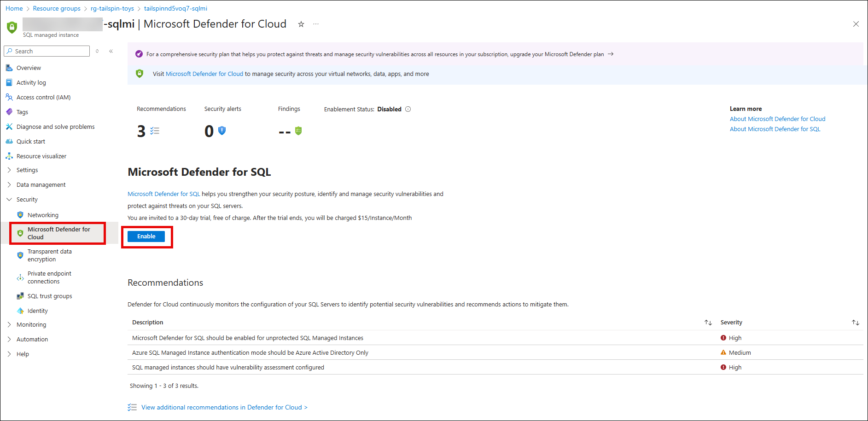Click the Enablement Status info icon

(x=408, y=110)
